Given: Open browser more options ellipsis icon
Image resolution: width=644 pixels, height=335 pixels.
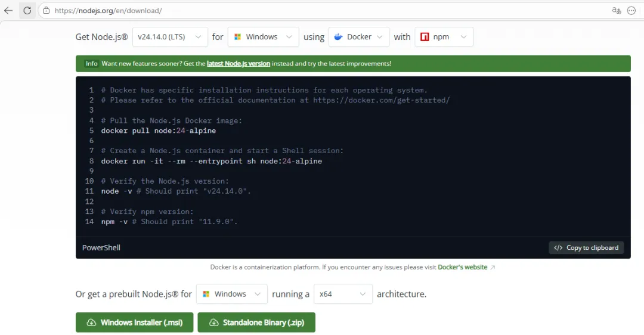Looking at the screenshot, I should coord(631,11).
